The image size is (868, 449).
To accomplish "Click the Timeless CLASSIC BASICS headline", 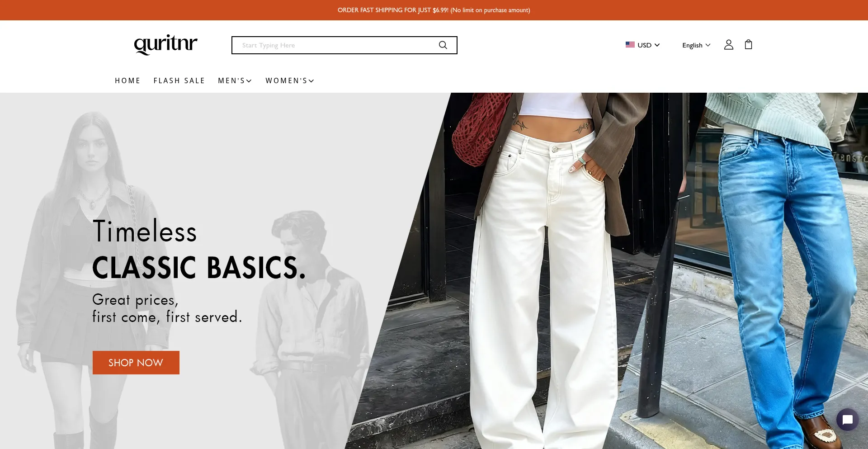I will [x=199, y=249].
